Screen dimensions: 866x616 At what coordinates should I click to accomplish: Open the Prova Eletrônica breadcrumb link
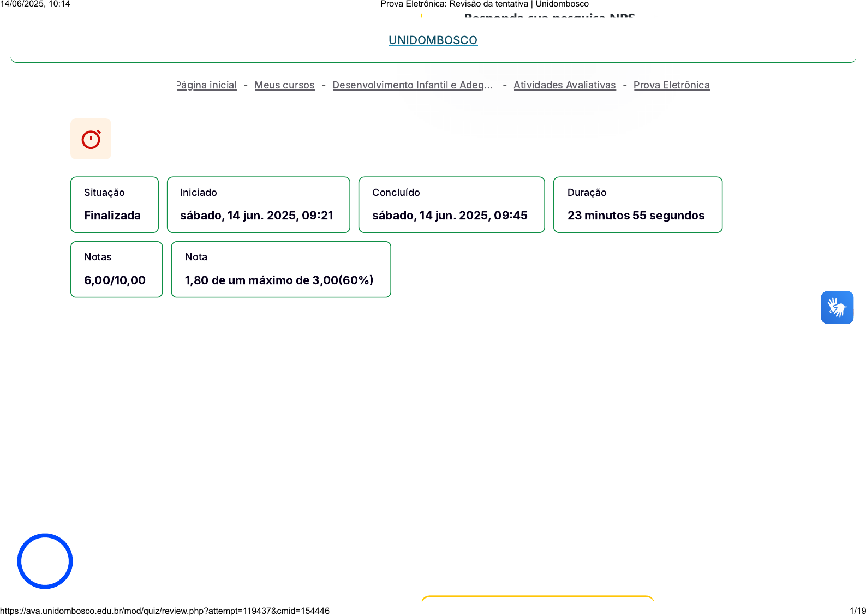(x=671, y=85)
